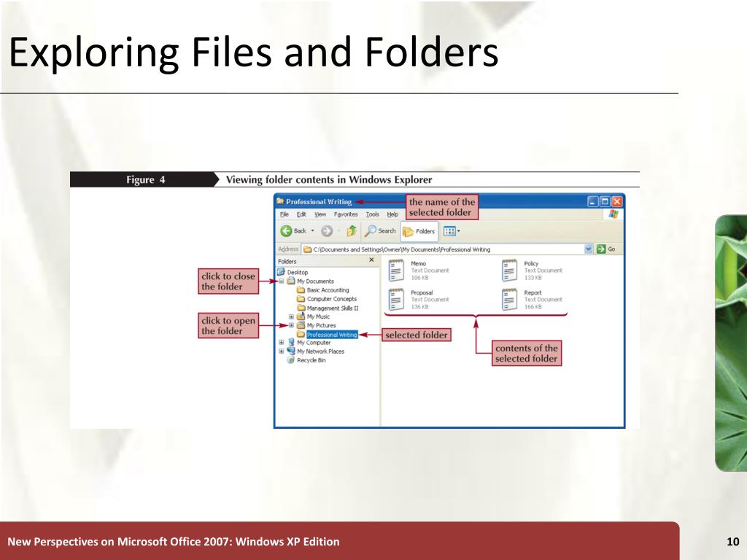This screenshot has height=560, width=747.
Task: Select My Documents folder in tree
Action: [315, 281]
